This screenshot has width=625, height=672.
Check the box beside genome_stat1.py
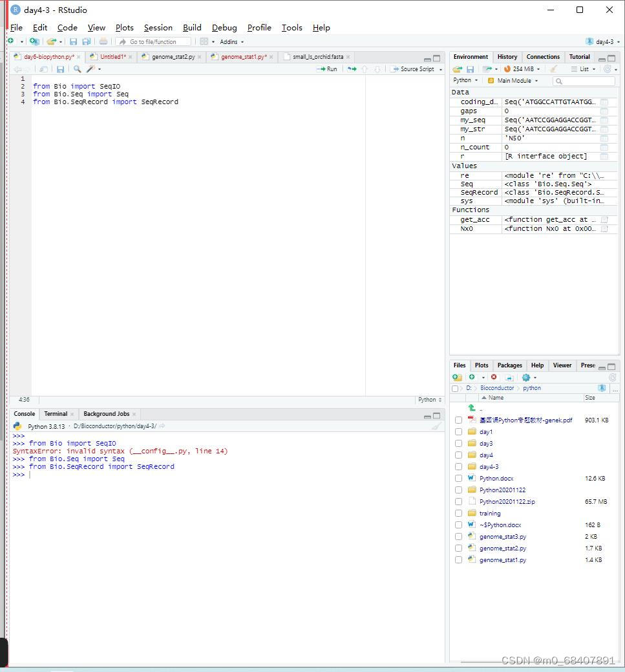coord(458,559)
